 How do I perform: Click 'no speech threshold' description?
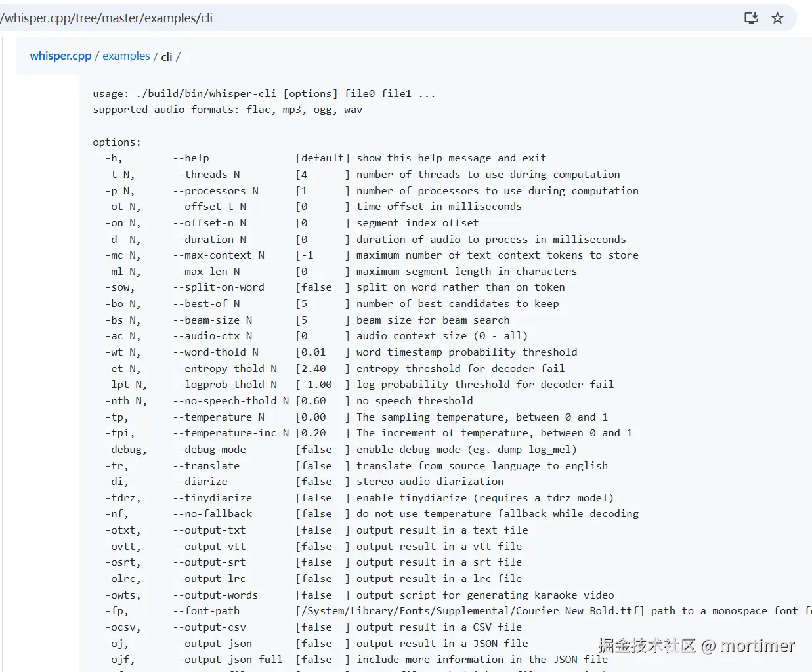(x=415, y=400)
